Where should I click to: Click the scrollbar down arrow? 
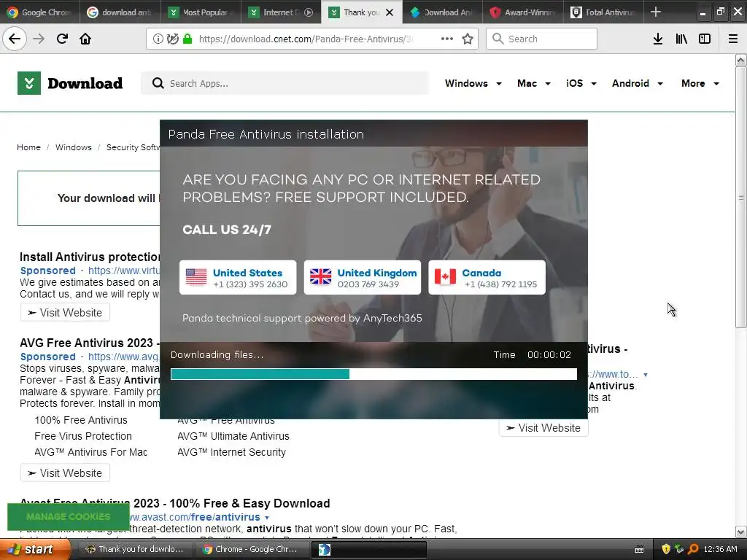(x=740, y=532)
